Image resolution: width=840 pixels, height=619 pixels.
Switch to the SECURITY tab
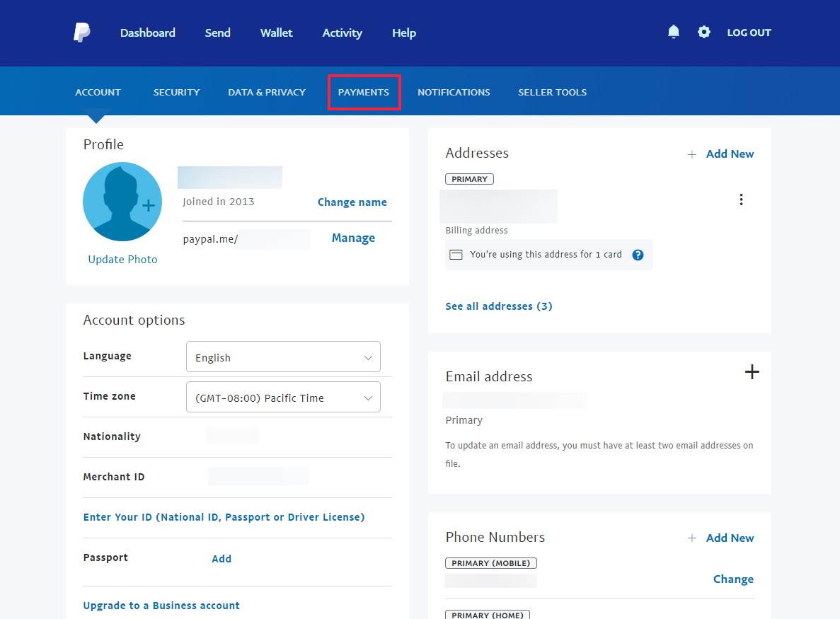pyautogui.click(x=176, y=92)
